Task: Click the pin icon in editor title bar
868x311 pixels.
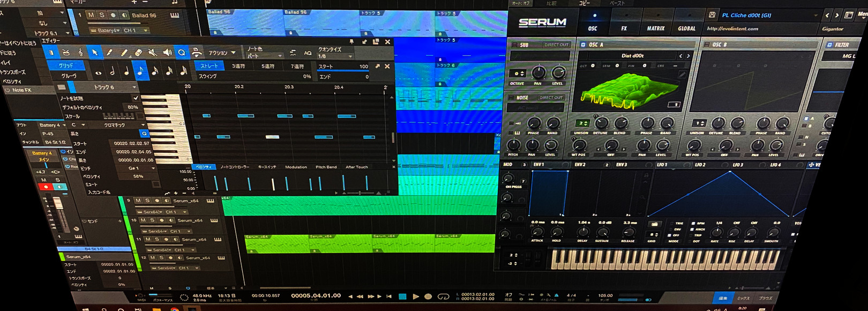Action: pyautogui.click(x=351, y=41)
